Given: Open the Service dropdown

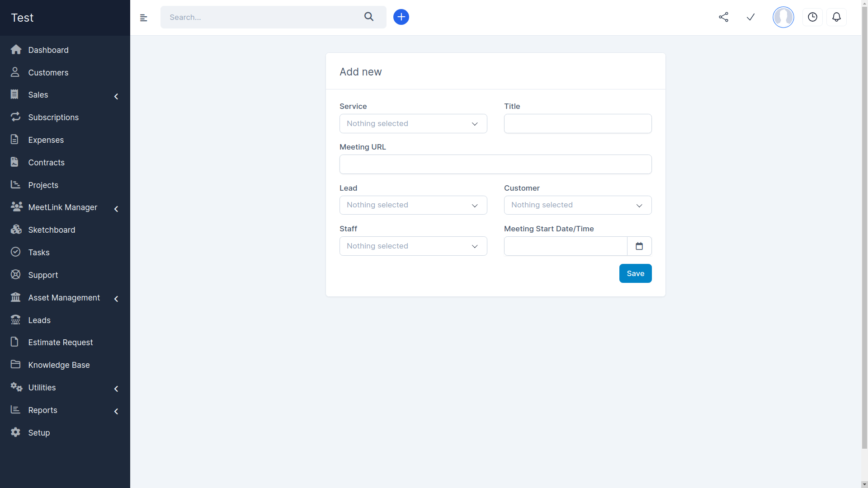Looking at the screenshot, I should click(413, 124).
